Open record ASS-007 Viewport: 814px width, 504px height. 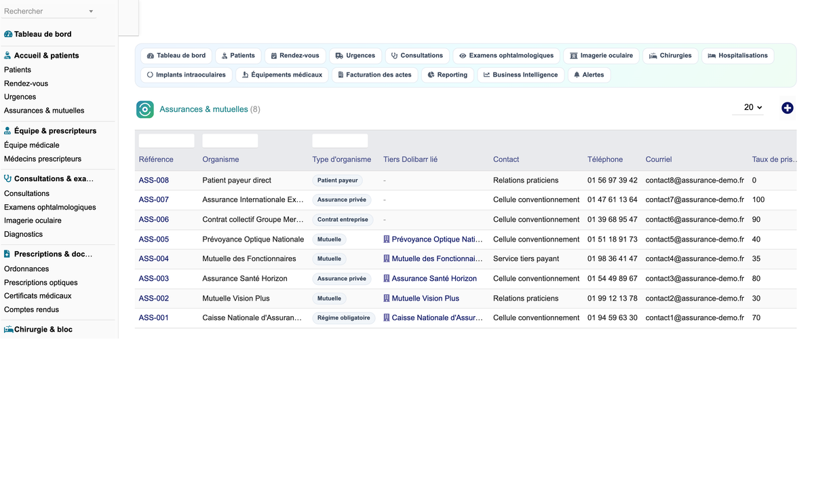click(154, 200)
